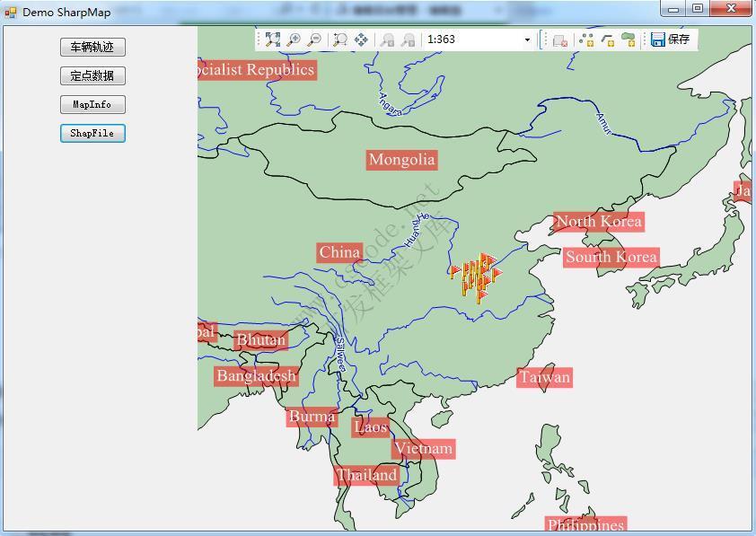Screen dimensions: 756x536
Task: Select the Pan tool with four arrows
Action: tap(362, 40)
